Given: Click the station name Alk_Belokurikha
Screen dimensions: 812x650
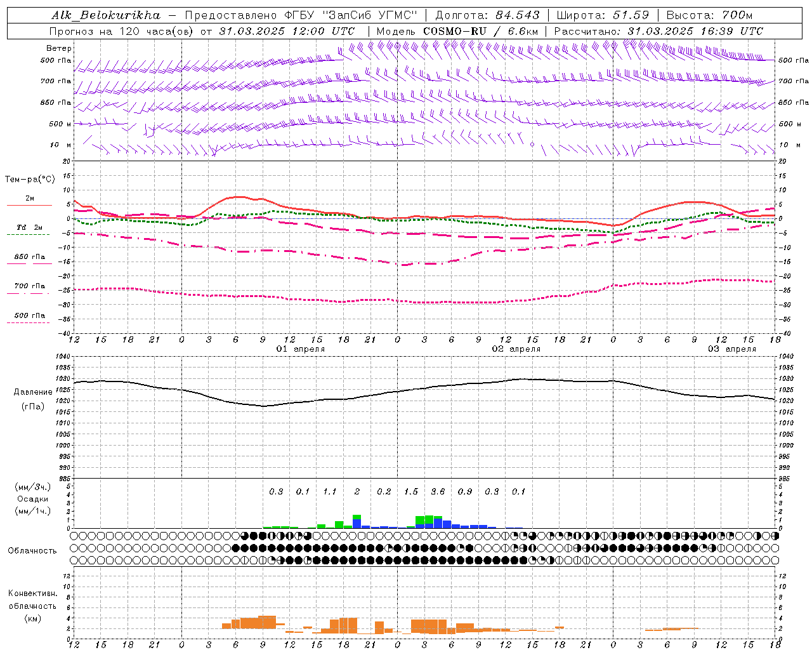Looking at the screenshot, I should [106, 15].
